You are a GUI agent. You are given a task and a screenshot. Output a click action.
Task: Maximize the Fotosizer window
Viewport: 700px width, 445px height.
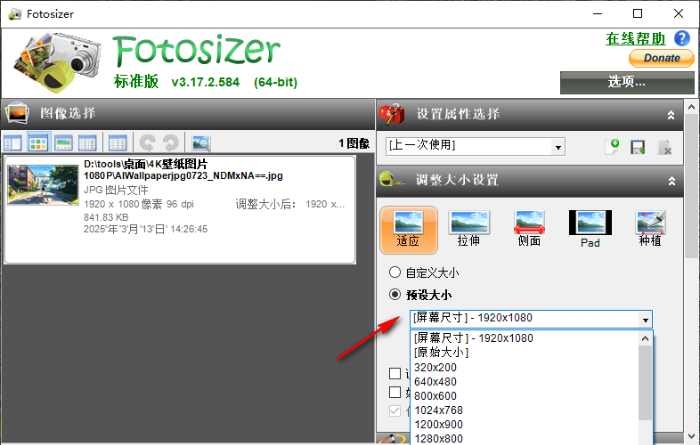[x=638, y=13]
